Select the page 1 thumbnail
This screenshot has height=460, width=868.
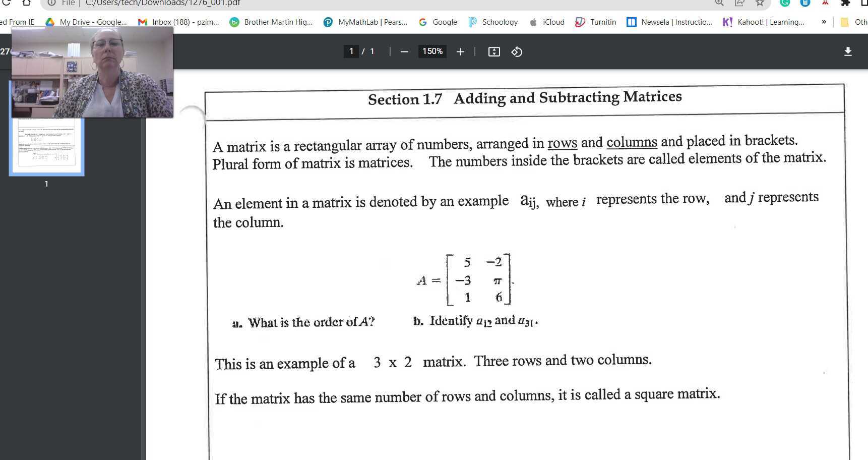coord(46,146)
